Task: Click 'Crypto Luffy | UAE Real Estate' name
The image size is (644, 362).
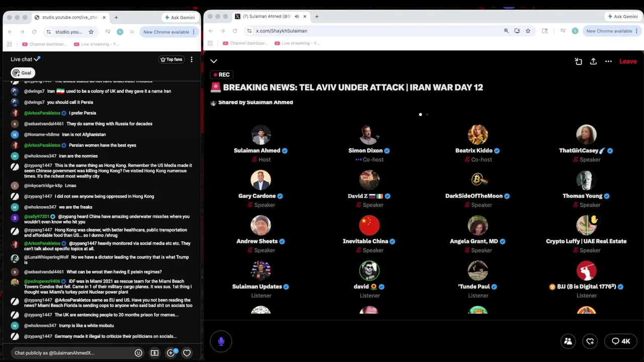Action: [586, 241]
